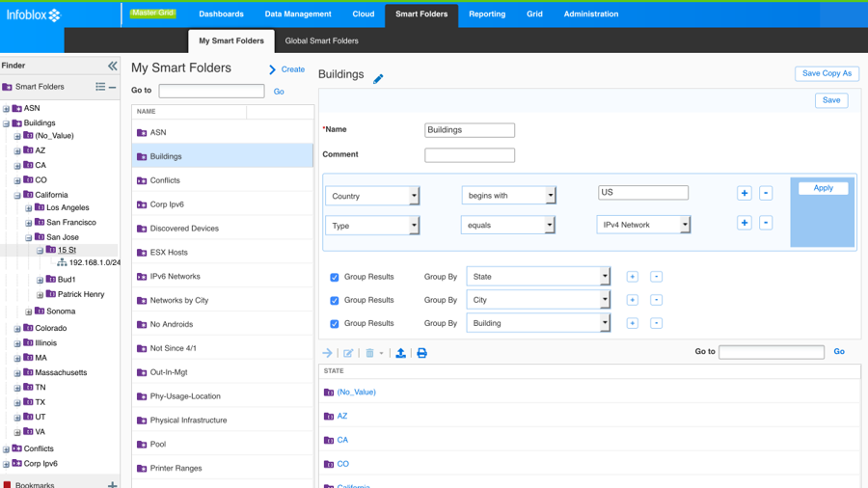Click the edit pencil icon beside Buildings title

pyautogui.click(x=378, y=79)
